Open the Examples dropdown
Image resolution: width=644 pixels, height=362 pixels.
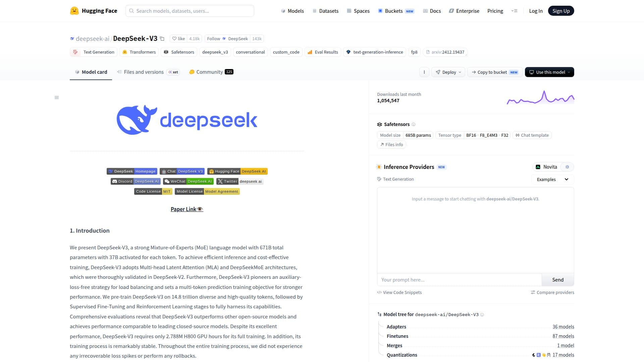(x=552, y=179)
